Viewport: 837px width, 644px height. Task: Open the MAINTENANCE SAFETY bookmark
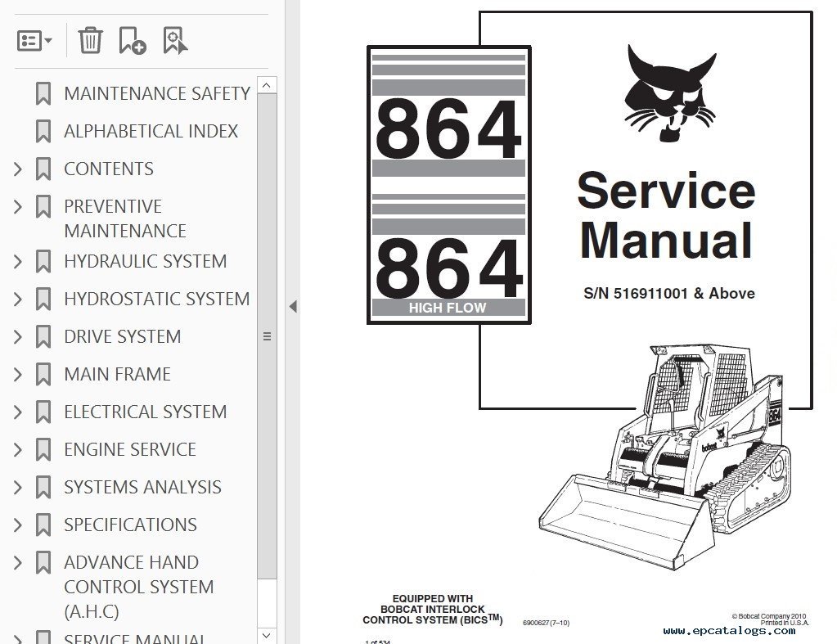pyautogui.click(x=157, y=93)
